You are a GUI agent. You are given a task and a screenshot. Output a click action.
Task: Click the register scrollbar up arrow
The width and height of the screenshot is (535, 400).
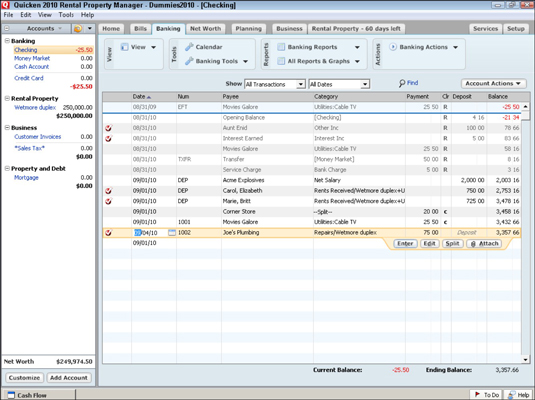tap(525, 106)
